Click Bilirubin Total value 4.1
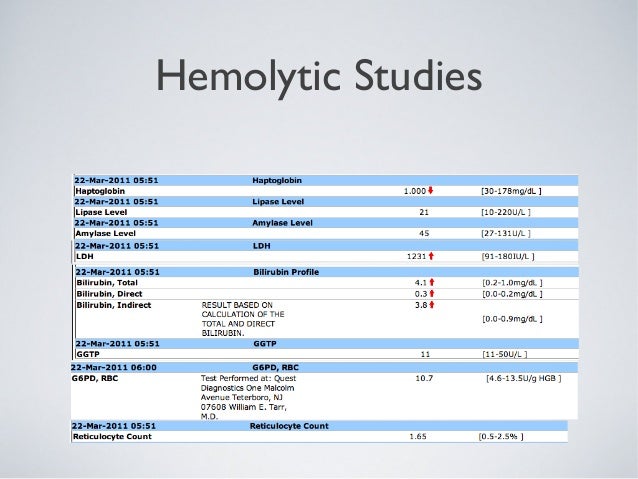The width and height of the screenshot is (638, 479). pyautogui.click(x=420, y=282)
